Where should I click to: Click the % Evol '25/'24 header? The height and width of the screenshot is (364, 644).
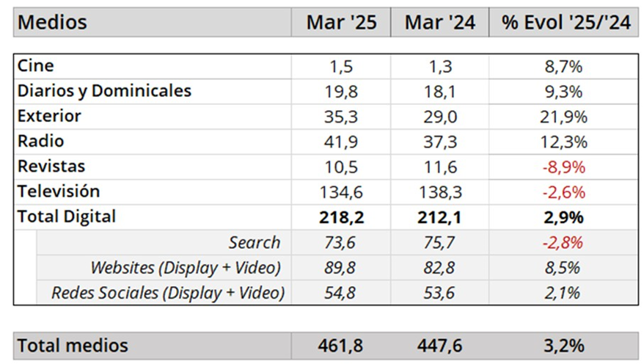click(x=566, y=22)
